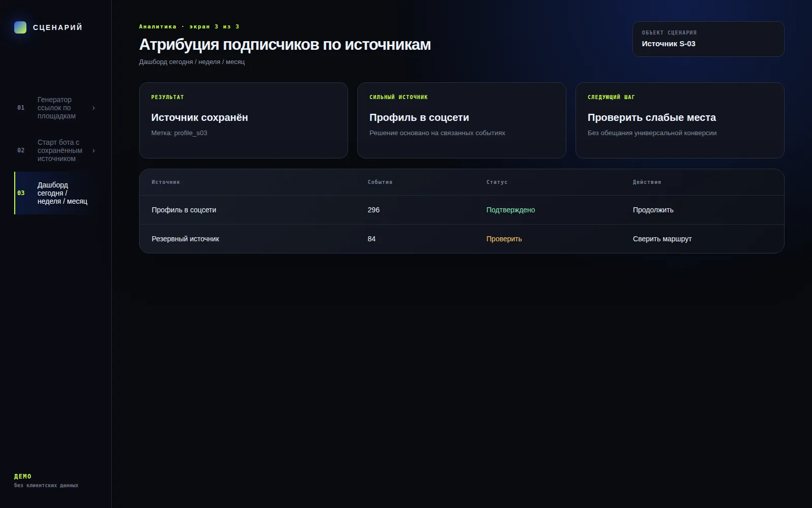Click the События column header
This screenshot has height=508, width=812.
click(x=380, y=182)
